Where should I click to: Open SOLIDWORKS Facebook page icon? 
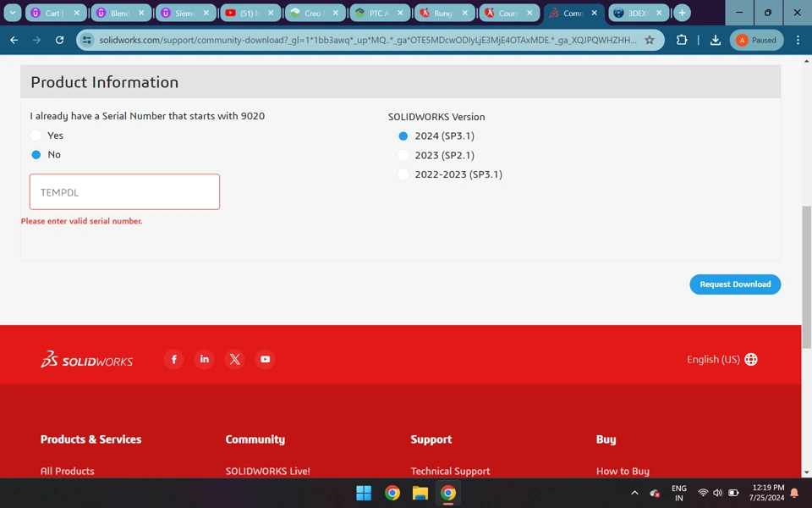(174, 359)
